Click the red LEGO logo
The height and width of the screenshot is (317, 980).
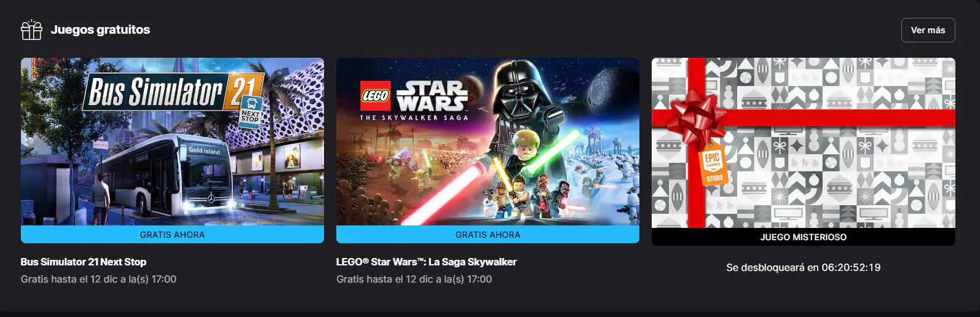tap(375, 96)
